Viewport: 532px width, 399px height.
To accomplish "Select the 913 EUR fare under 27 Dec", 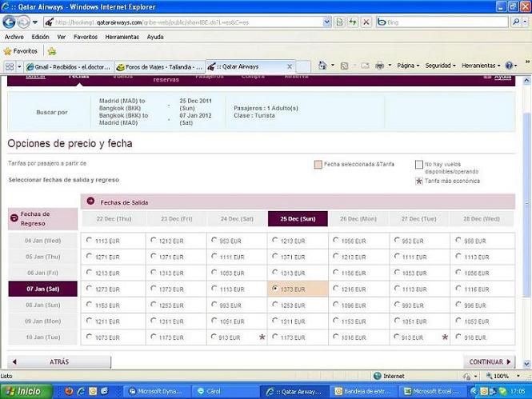I will coord(397,337).
